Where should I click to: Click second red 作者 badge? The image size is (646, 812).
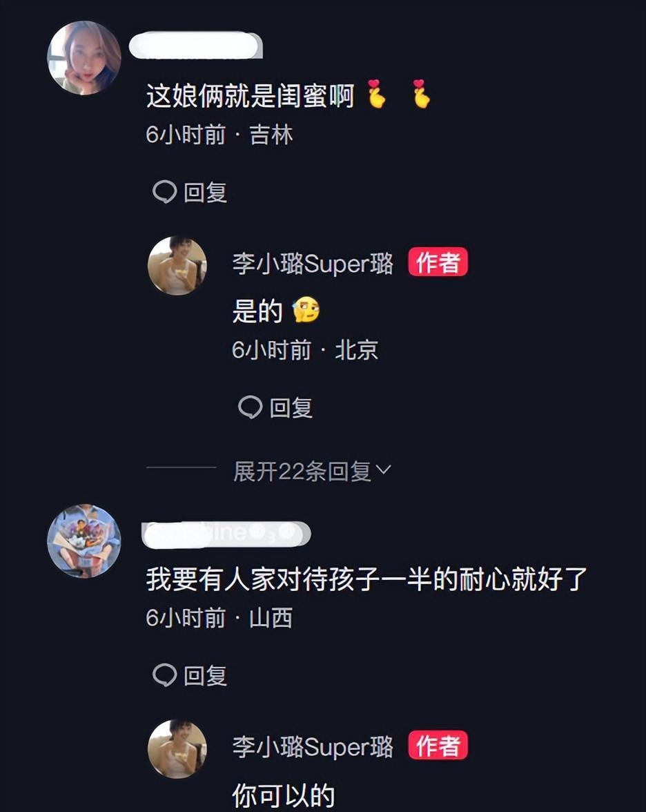(x=438, y=745)
